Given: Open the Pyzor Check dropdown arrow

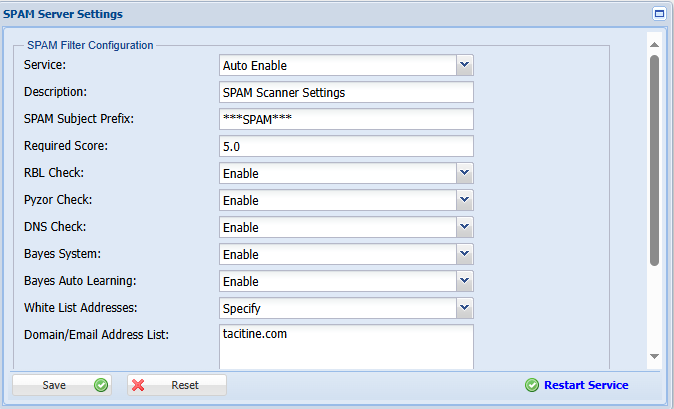Looking at the screenshot, I should pyautogui.click(x=464, y=200).
